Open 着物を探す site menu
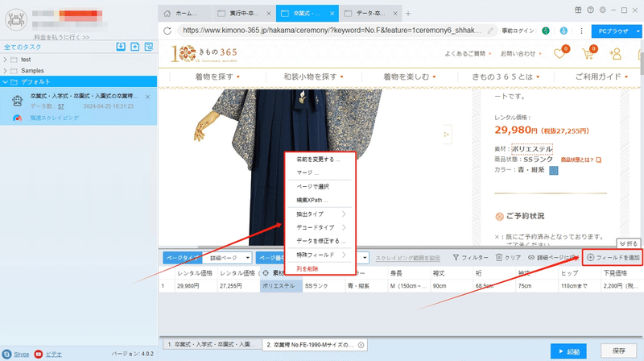Screen dimensions: 644x361 (217, 77)
